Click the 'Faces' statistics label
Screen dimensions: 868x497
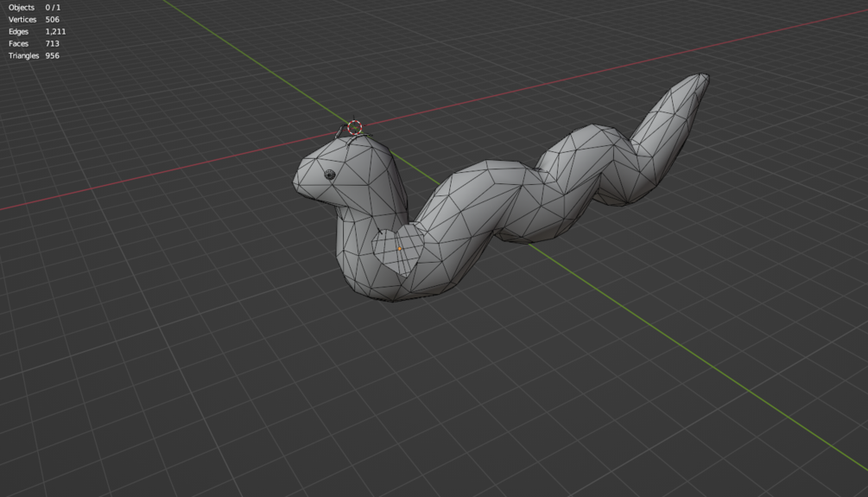[18, 43]
